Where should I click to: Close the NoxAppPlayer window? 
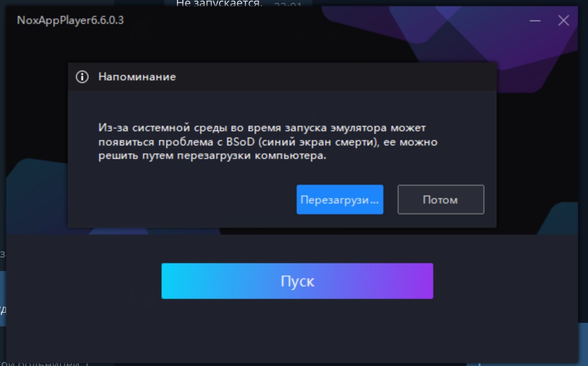click(564, 21)
